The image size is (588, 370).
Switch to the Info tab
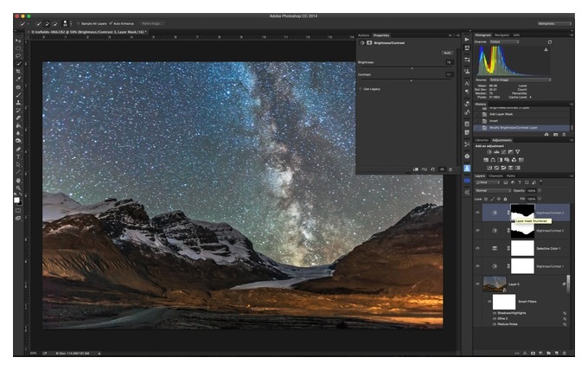click(x=516, y=35)
